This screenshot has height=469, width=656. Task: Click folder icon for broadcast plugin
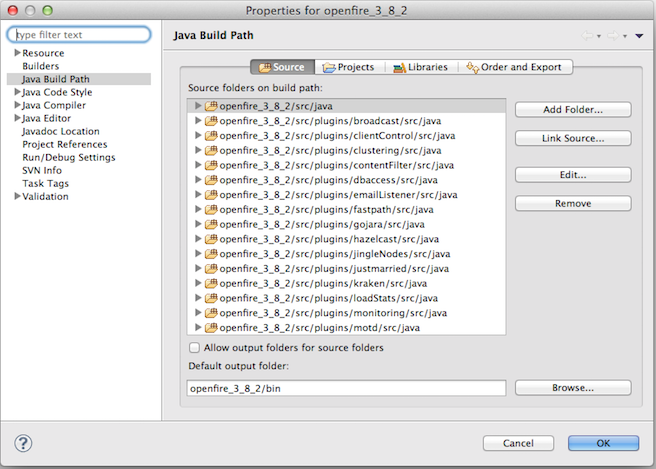pos(211,120)
